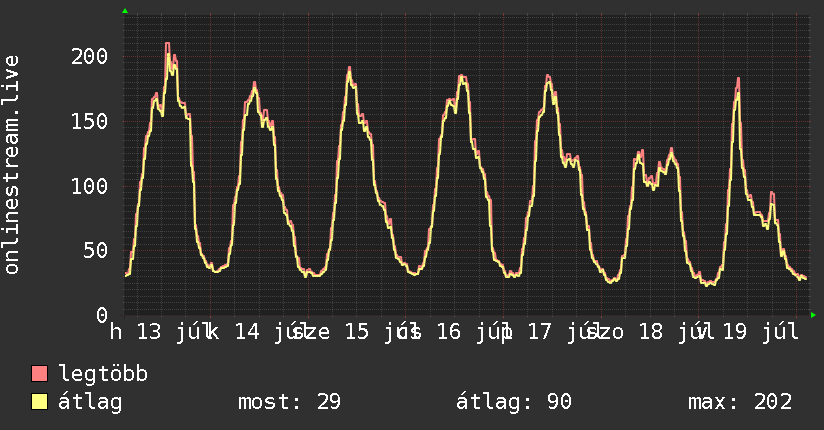Select the átlag legend label
The width and height of the screenshot is (824, 430).
[90, 402]
